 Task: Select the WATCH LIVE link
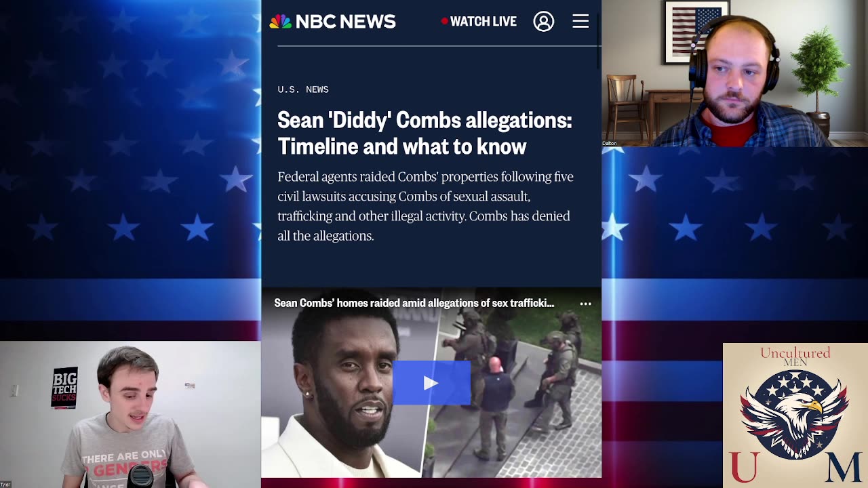[484, 22]
